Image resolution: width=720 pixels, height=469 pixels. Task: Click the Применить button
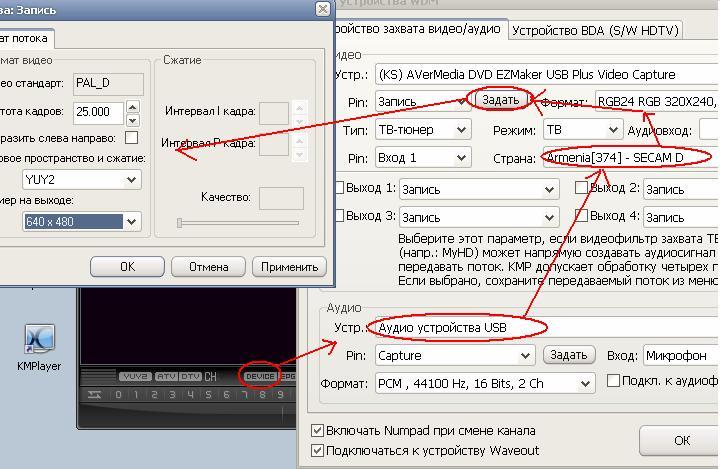pyautogui.click(x=289, y=267)
